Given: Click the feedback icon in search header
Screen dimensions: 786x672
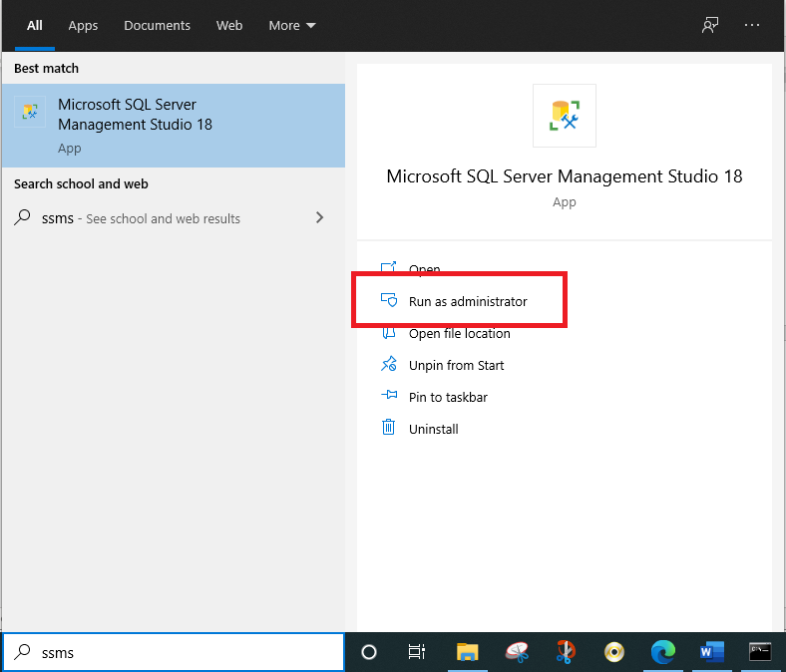Looking at the screenshot, I should (710, 26).
